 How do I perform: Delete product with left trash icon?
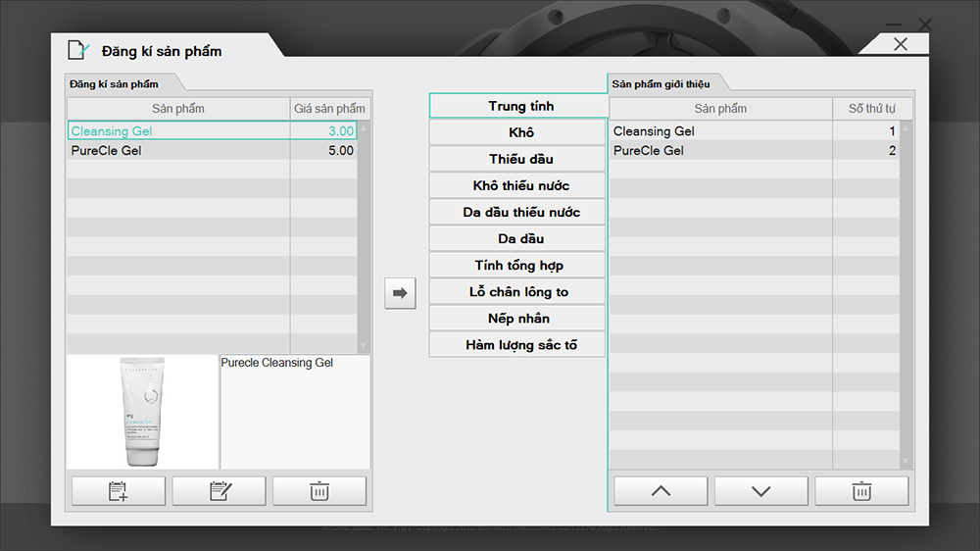click(318, 491)
